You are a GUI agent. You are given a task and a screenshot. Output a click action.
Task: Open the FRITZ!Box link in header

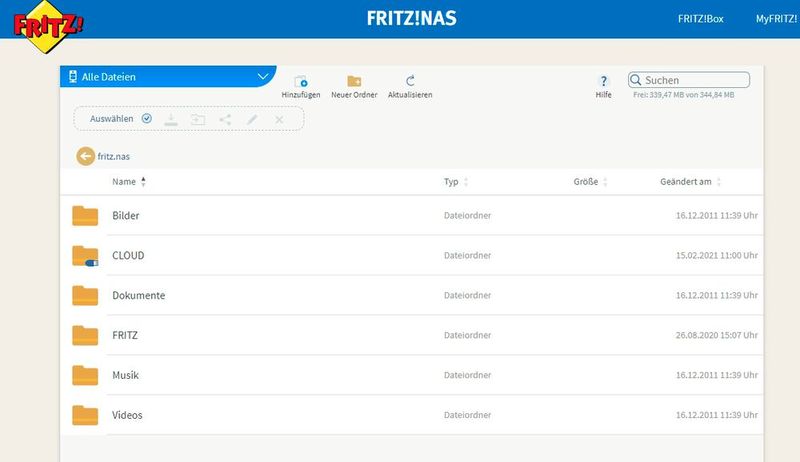tap(701, 19)
